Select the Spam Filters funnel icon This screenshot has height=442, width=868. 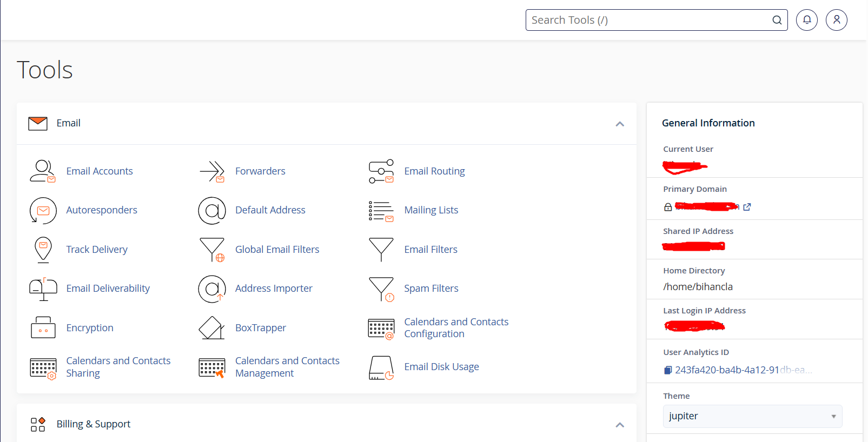[381, 289]
